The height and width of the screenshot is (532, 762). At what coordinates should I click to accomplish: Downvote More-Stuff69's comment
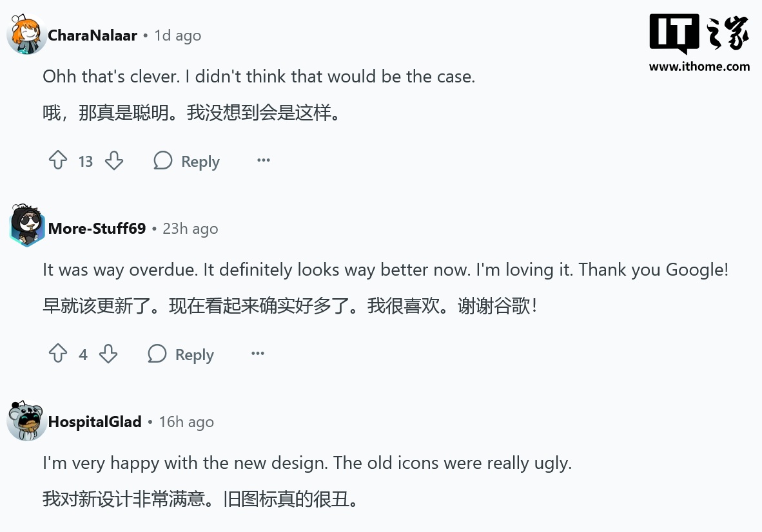pos(108,354)
